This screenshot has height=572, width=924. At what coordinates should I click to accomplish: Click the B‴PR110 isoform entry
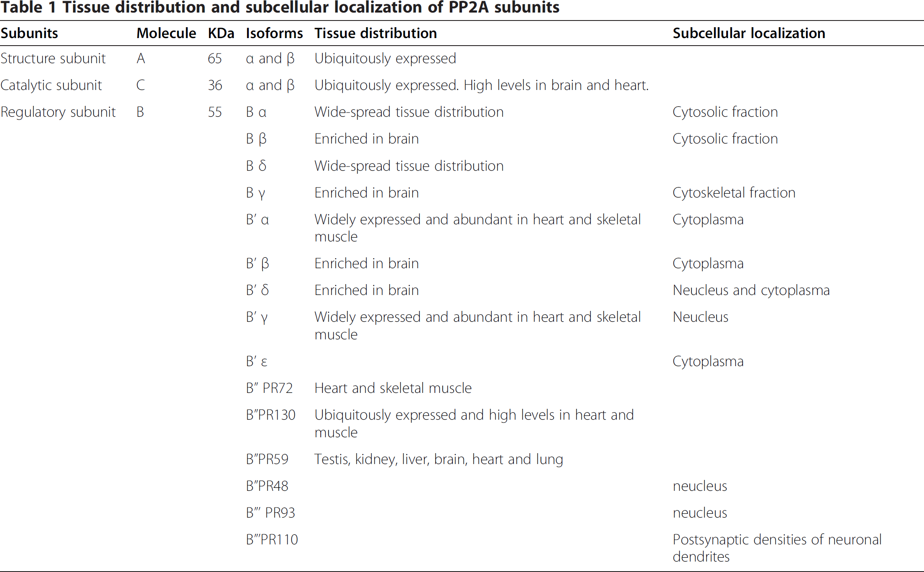(272, 539)
